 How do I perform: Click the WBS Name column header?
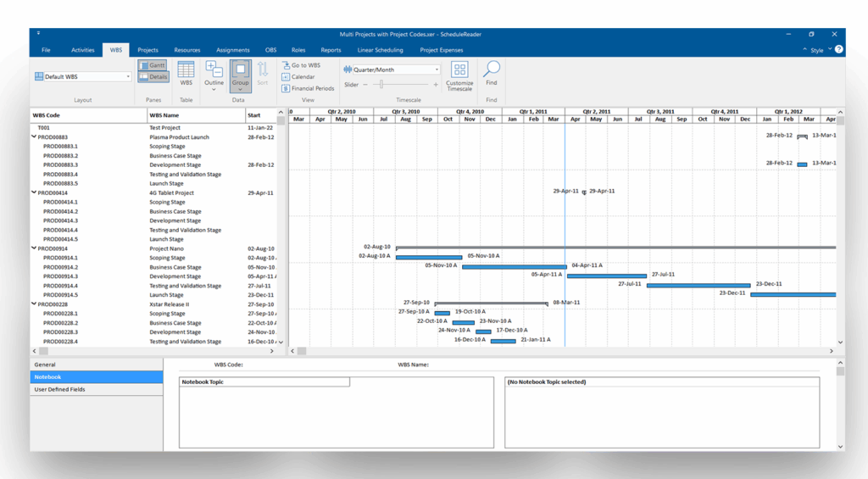(x=196, y=115)
